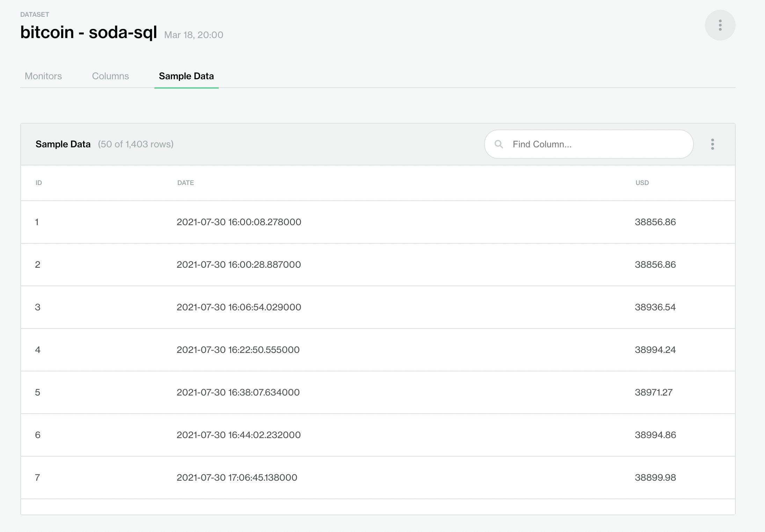Click the USD value 38856.86 in row 2
The height and width of the screenshot is (532, 765).
coord(655,264)
